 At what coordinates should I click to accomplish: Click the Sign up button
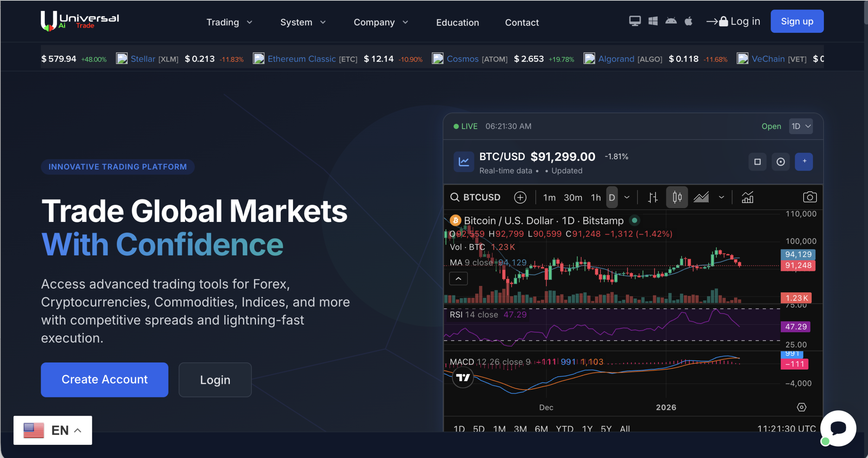coord(797,21)
